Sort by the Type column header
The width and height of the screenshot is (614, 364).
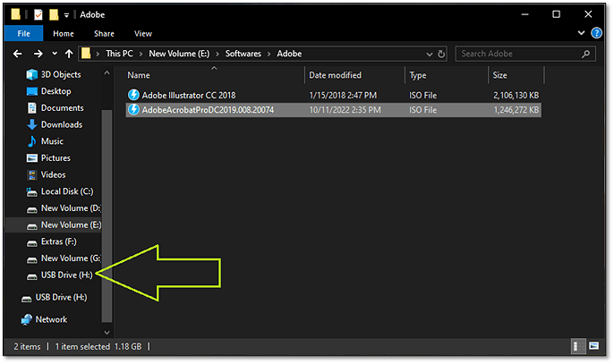(x=447, y=75)
